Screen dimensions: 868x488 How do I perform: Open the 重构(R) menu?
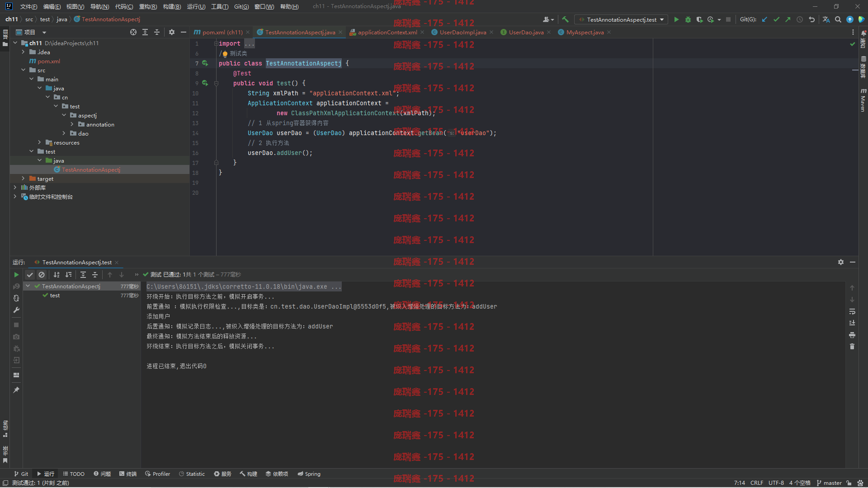pyautogui.click(x=148, y=6)
